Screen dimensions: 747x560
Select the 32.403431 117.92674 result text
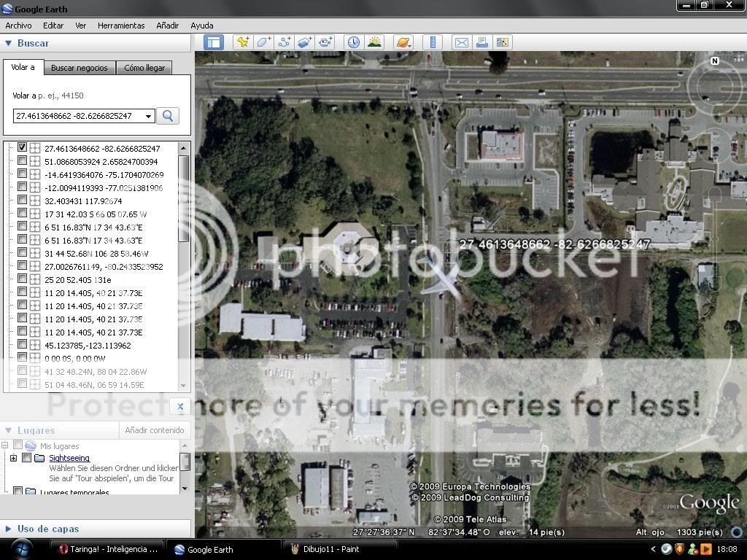click(83, 201)
